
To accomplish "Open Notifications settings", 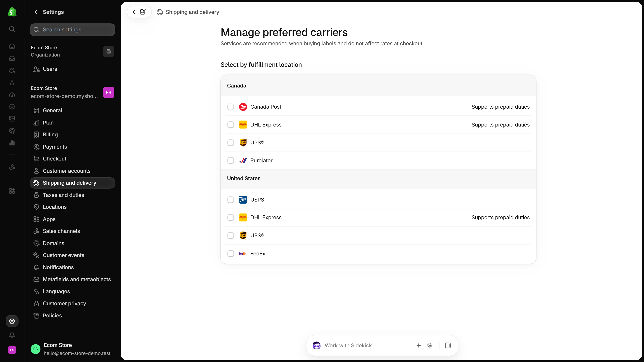I will [72, 267].
